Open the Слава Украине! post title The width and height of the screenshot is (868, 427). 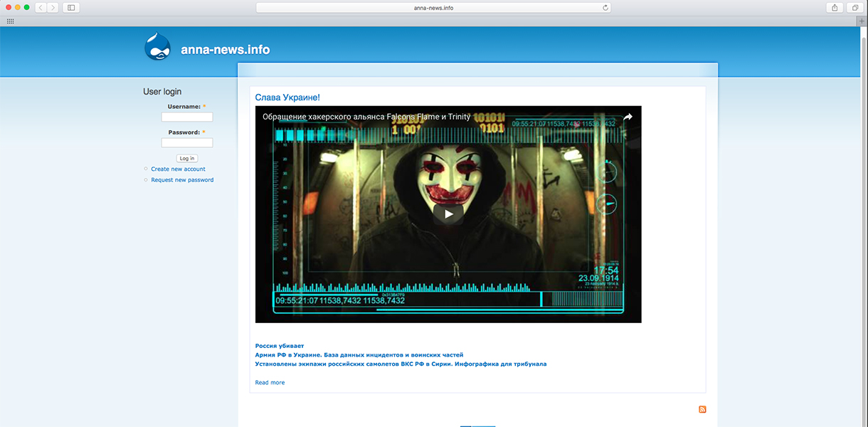click(287, 97)
